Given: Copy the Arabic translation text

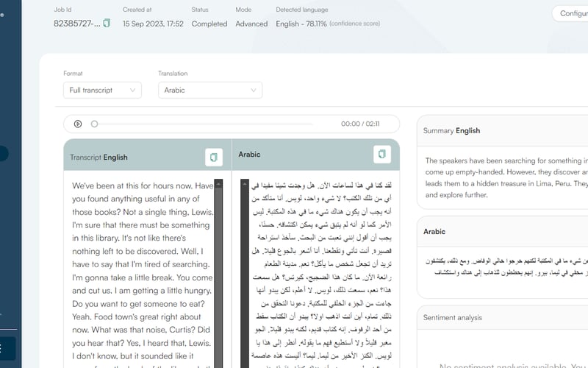Looking at the screenshot, I should point(382,154).
